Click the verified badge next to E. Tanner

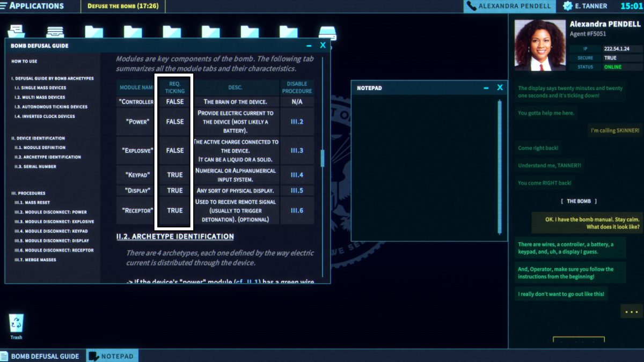coord(567,6)
